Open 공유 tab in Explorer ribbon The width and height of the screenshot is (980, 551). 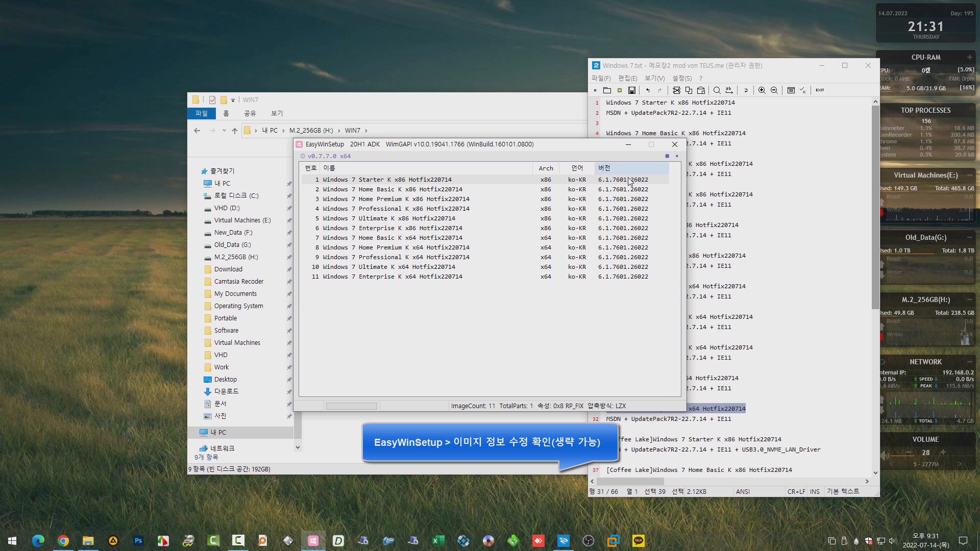tap(250, 113)
